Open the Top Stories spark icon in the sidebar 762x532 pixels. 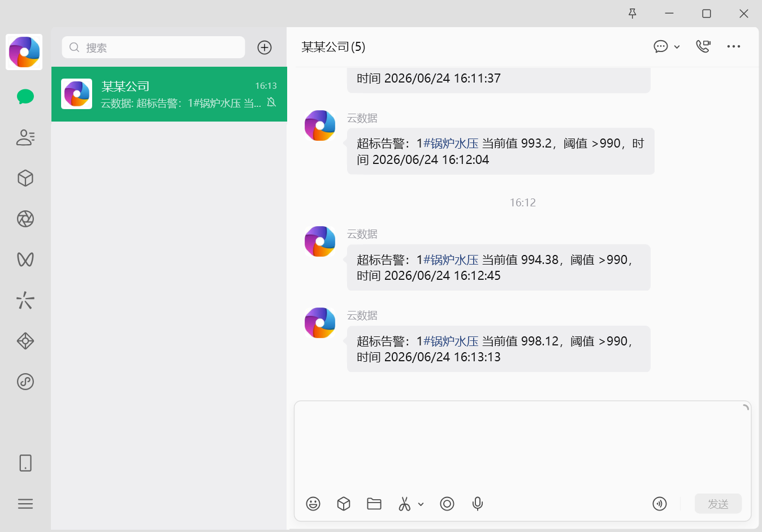click(25, 300)
